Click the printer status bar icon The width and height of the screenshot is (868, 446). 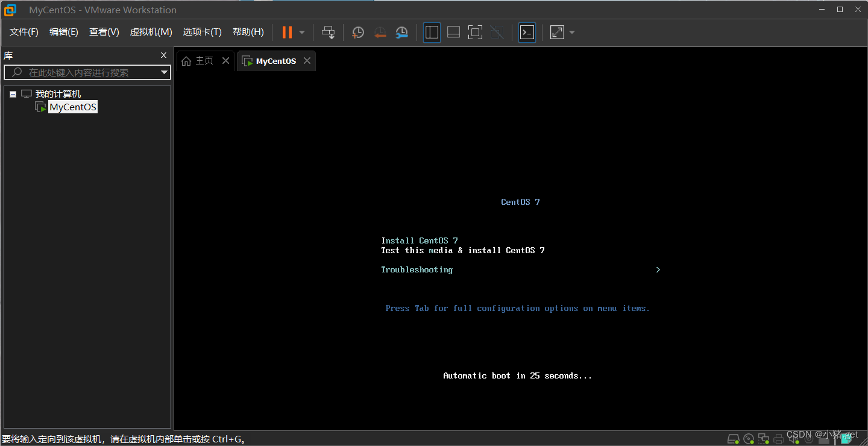pos(779,438)
